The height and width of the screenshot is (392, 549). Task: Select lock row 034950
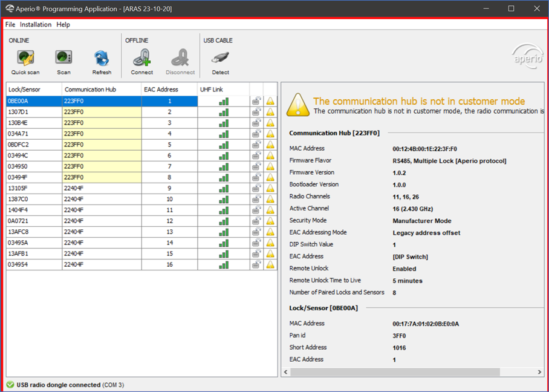141,166
